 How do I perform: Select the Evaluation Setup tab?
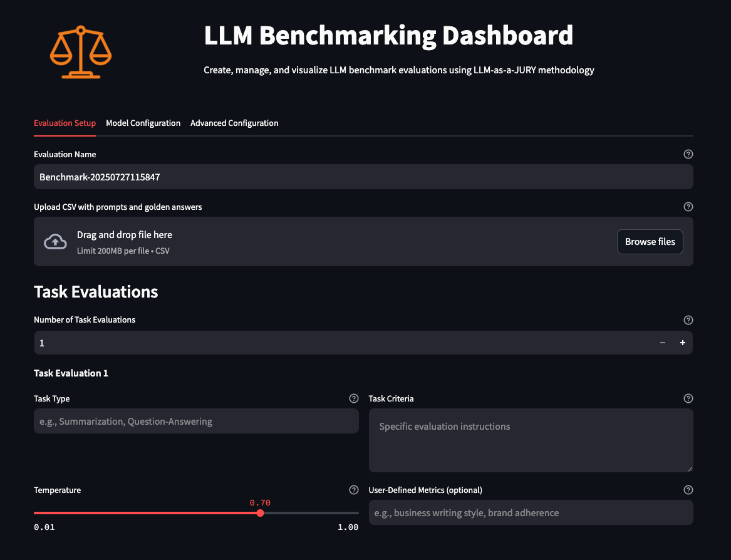pos(65,123)
